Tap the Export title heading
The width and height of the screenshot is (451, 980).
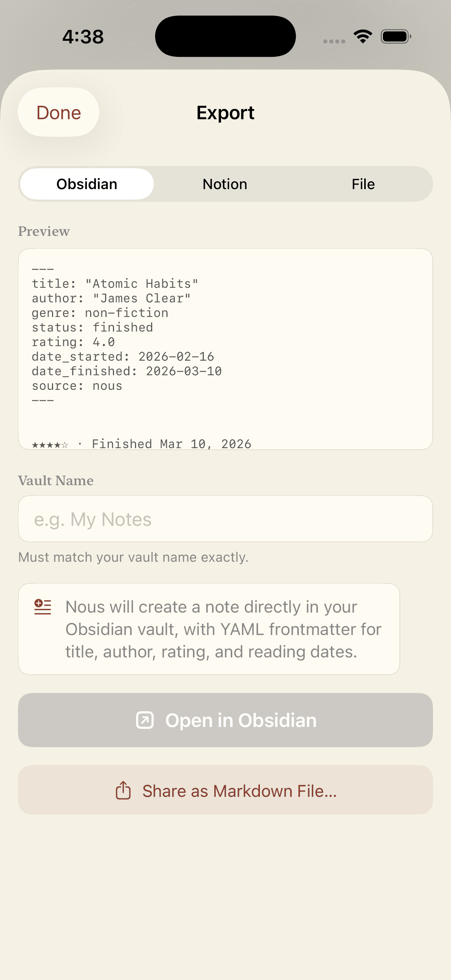pyautogui.click(x=225, y=113)
